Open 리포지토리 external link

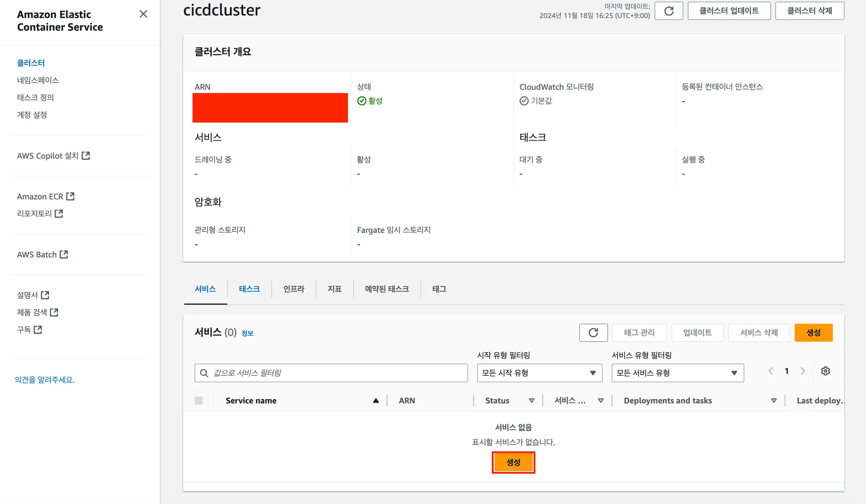[x=40, y=214]
